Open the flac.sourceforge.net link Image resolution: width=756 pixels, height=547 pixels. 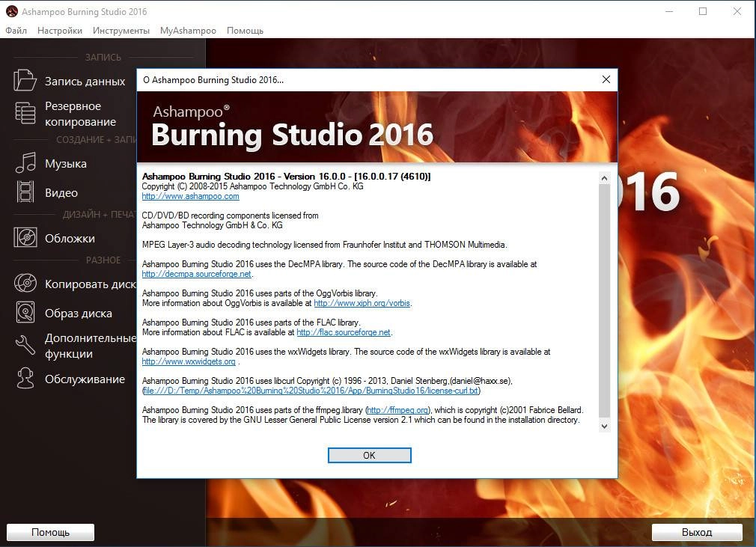[x=344, y=332]
